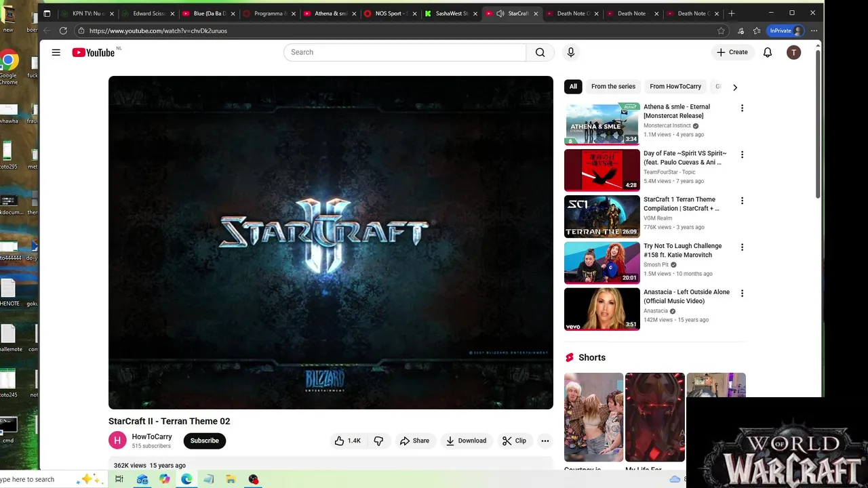This screenshot has height=488, width=868.
Task: Close the NOS Sport tab
Action: [x=415, y=14]
